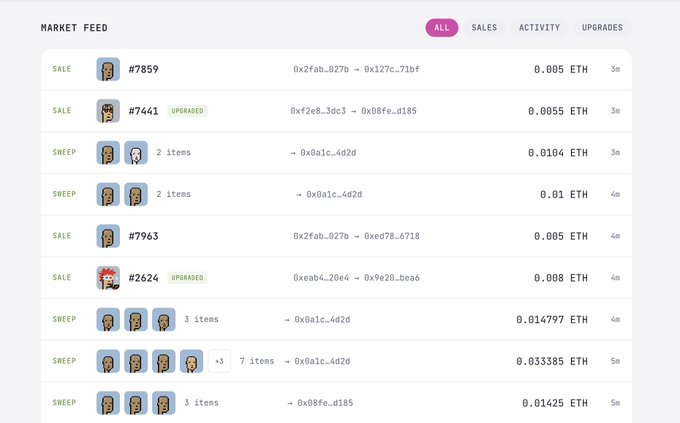
Task: Click 0.005 ETH price of #7859
Action: coord(561,69)
